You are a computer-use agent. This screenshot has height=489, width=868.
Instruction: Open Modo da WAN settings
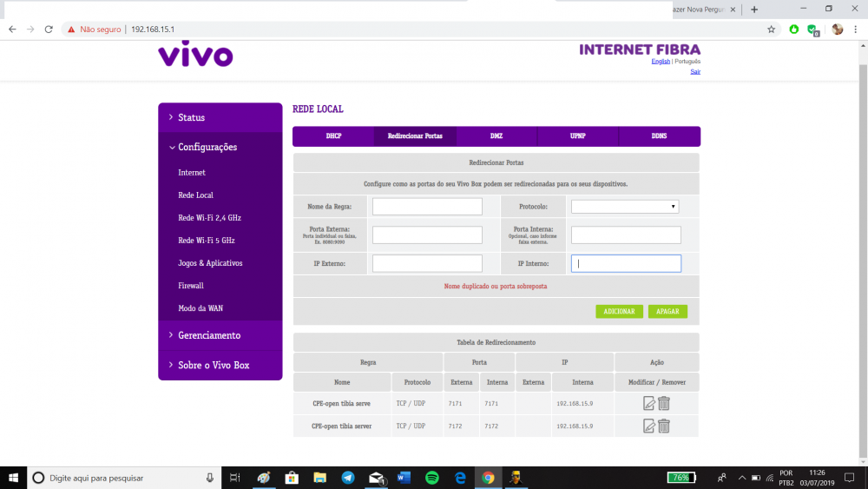click(201, 308)
